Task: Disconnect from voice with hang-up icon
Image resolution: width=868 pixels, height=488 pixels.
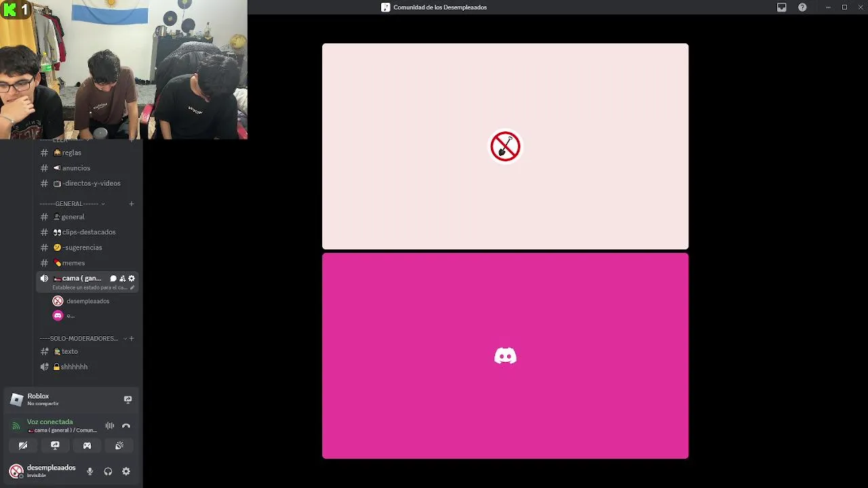Action: [126, 426]
